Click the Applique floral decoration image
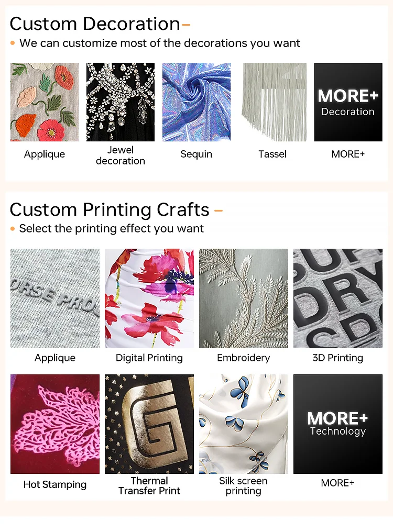Image resolution: width=393 pixels, height=532 pixels. coord(45,102)
